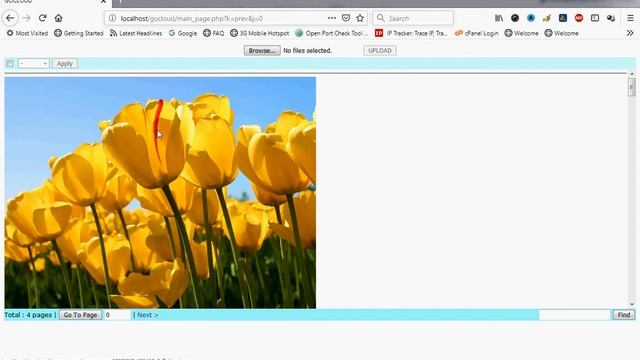Save page to Pocket
The width and height of the screenshot is (640, 360).
(x=346, y=18)
